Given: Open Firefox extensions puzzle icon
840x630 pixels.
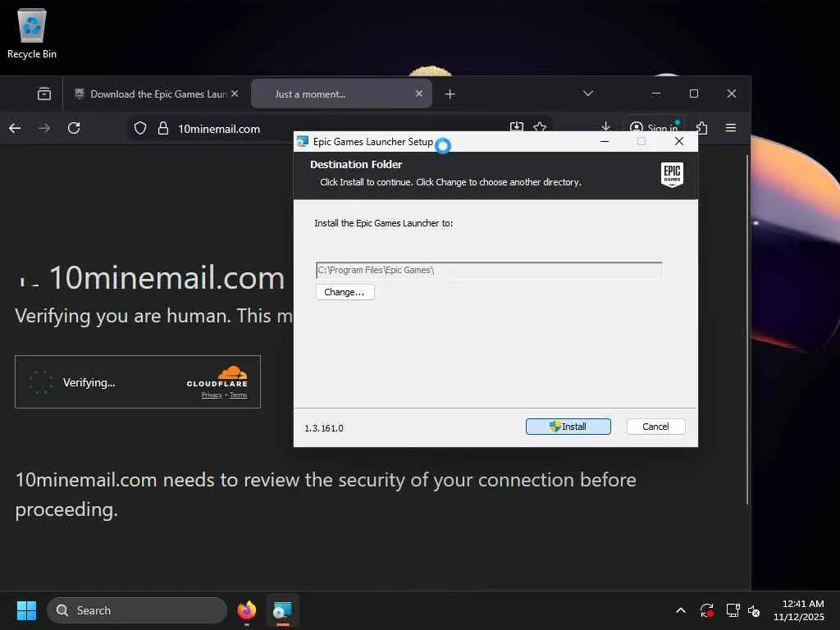Looking at the screenshot, I should click(702, 127).
